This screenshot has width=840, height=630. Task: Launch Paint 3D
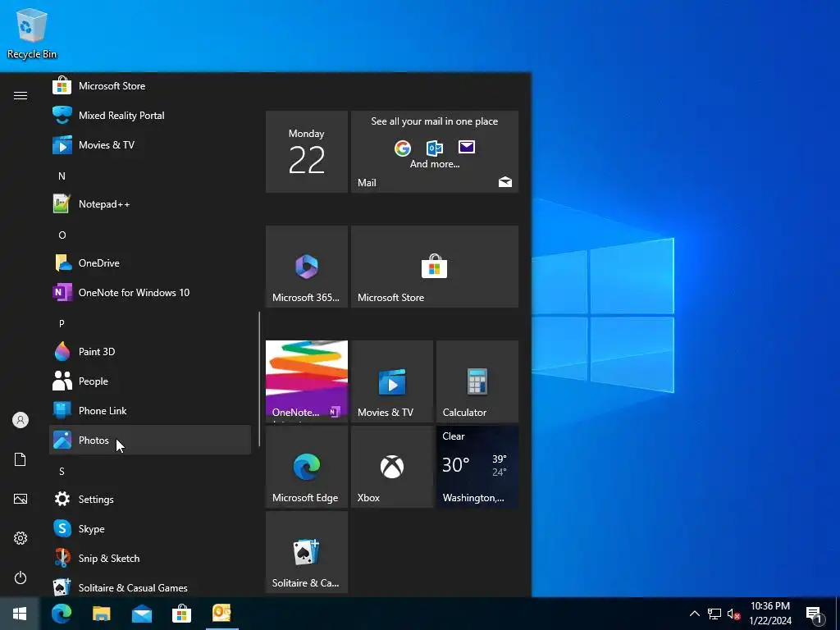pos(150,351)
